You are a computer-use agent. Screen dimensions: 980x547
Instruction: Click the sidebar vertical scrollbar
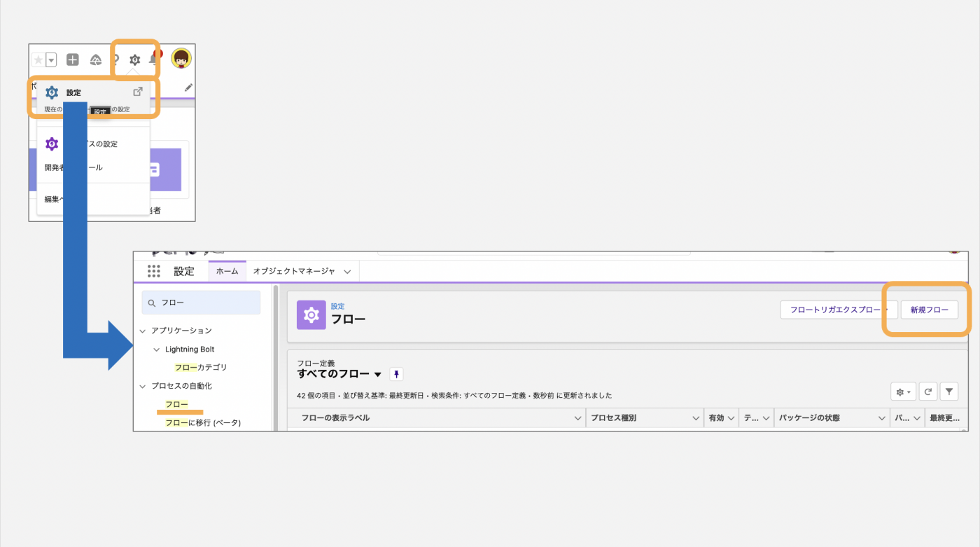coord(276,357)
